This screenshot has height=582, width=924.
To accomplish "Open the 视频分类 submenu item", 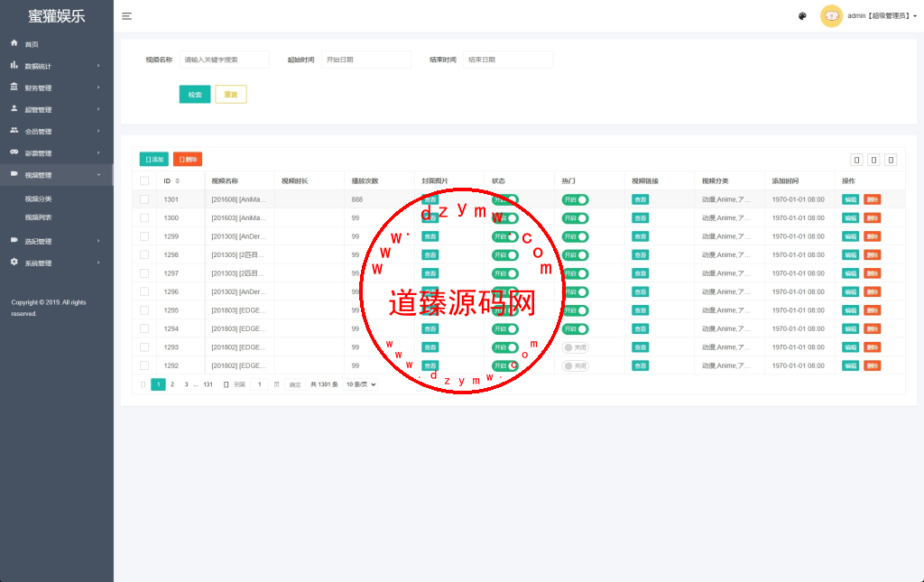I will pos(38,199).
